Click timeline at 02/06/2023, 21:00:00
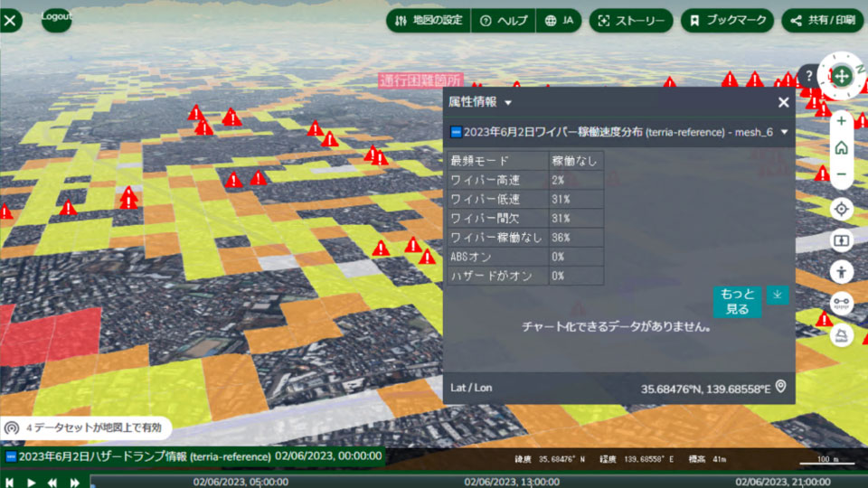The width and height of the screenshot is (868, 488). pyautogui.click(x=783, y=482)
